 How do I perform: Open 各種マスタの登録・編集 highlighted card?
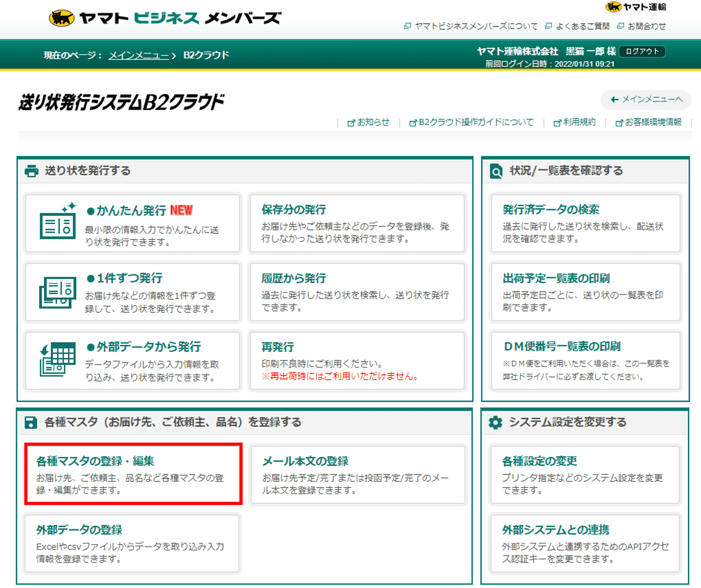click(x=131, y=474)
